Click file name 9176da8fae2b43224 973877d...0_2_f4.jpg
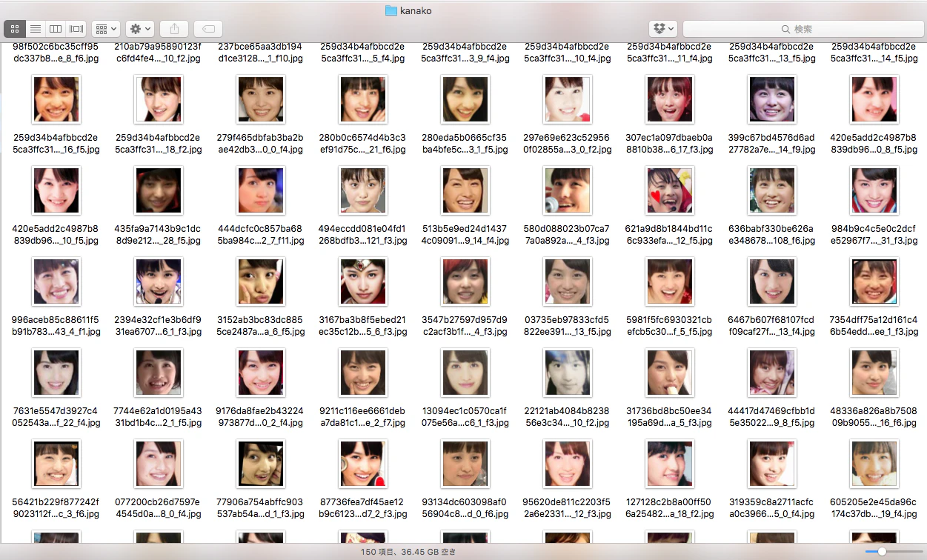This screenshot has width=927, height=560. pos(261,417)
